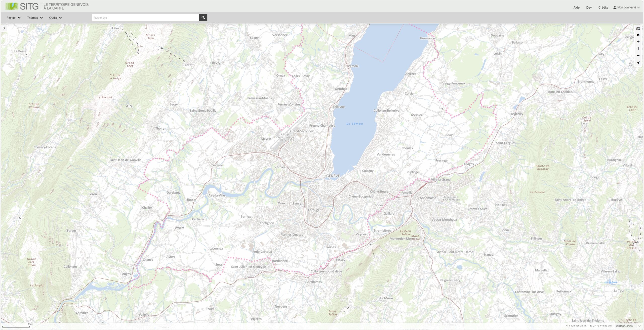Screen dimensions: 644x330
Task: Click in the Recherche search field
Action: coord(145,18)
